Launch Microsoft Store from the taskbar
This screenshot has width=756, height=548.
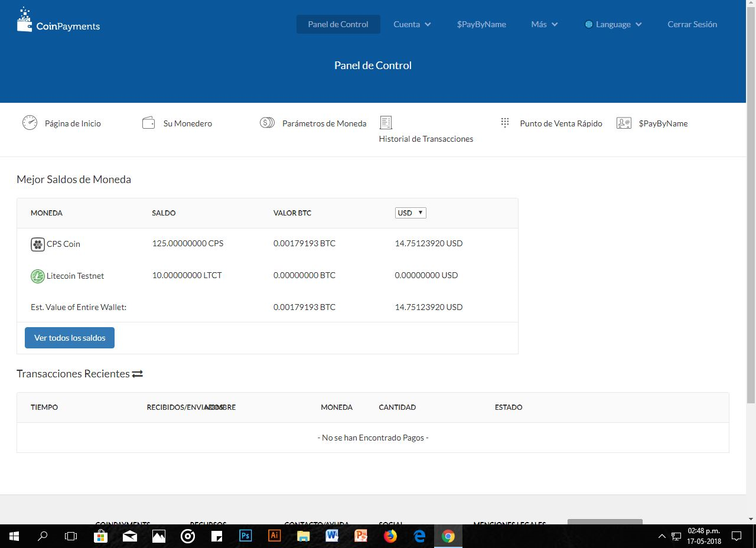pyautogui.click(x=100, y=536)
